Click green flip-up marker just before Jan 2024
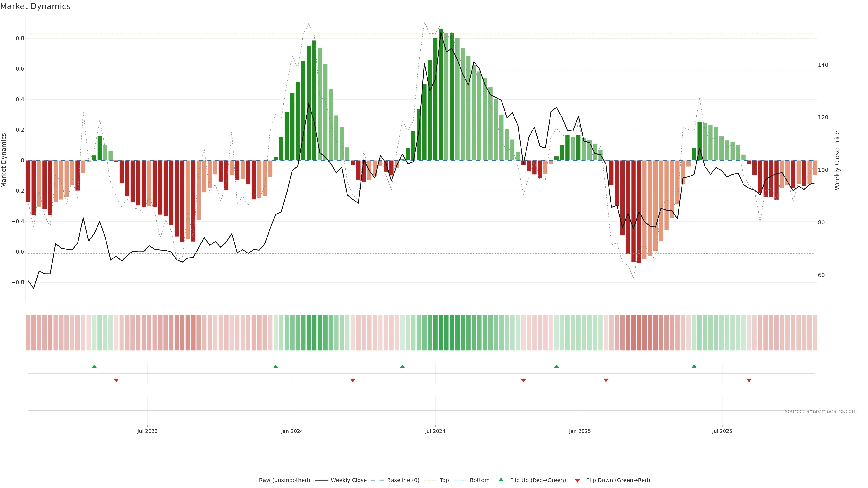The image size is (868, 488). click(276, 366)
